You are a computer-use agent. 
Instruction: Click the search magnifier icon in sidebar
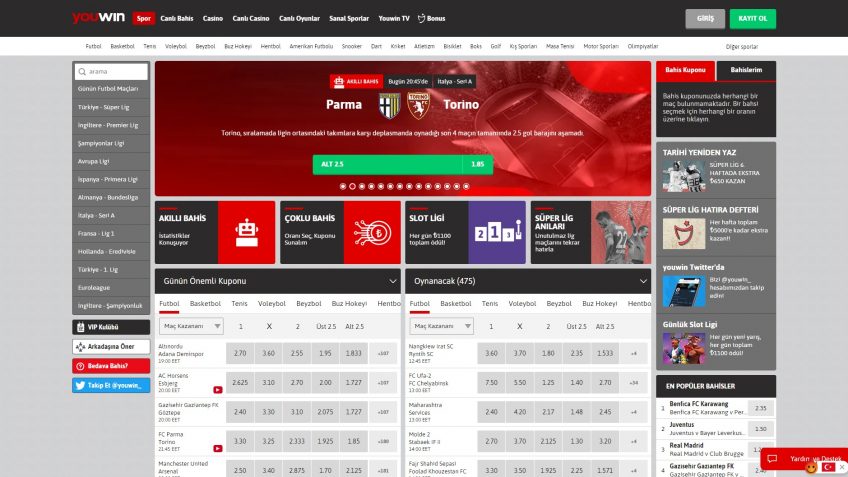click(82, 71)
